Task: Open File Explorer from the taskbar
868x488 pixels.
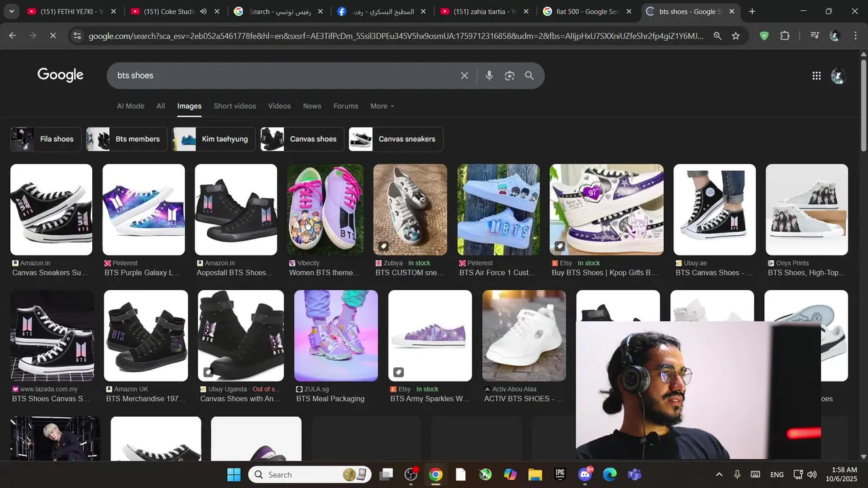Action: click(535, 474)
